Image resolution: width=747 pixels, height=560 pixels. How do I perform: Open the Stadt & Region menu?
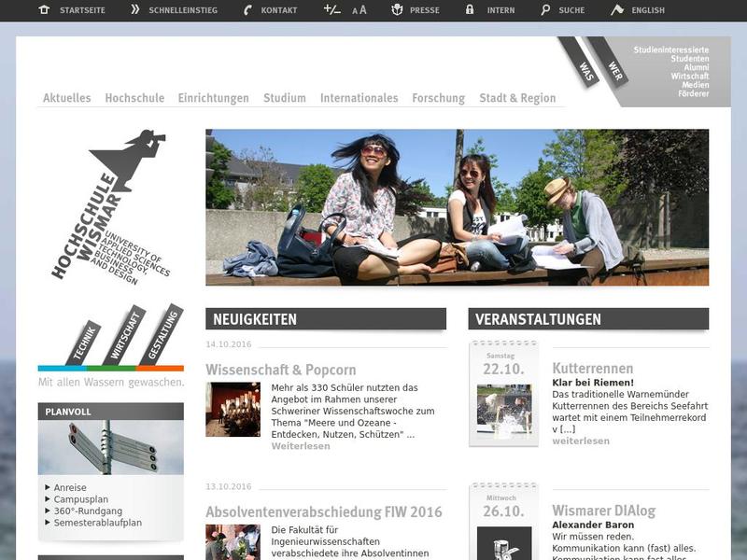(x=517, y=98)
